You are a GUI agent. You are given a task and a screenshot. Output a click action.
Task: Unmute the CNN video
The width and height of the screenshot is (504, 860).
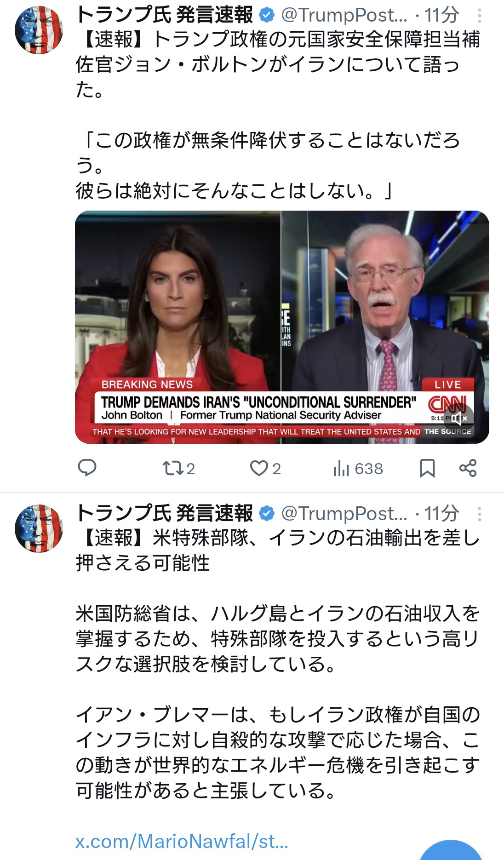(x=459, y=418)
